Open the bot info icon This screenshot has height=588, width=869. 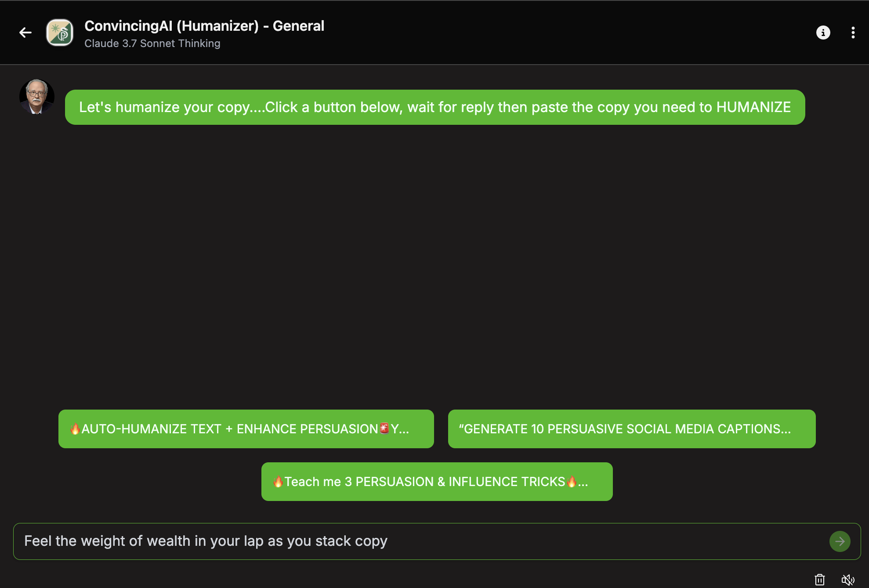point(823,33)
